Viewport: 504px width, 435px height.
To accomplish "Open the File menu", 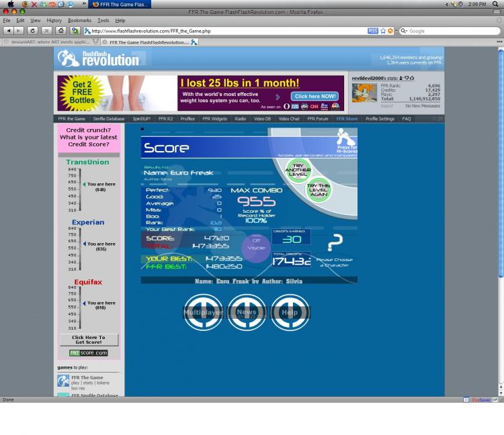I will point(7,20).
